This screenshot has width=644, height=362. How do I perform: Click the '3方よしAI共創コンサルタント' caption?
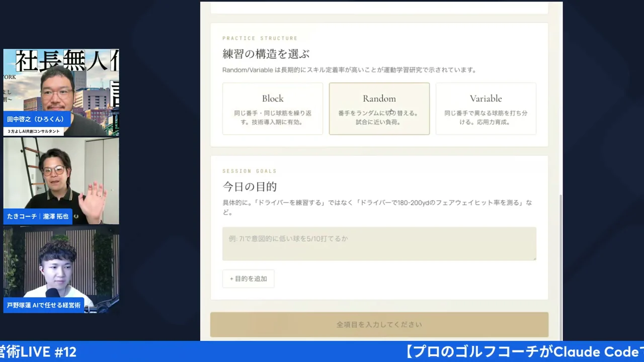click(34, 131)
